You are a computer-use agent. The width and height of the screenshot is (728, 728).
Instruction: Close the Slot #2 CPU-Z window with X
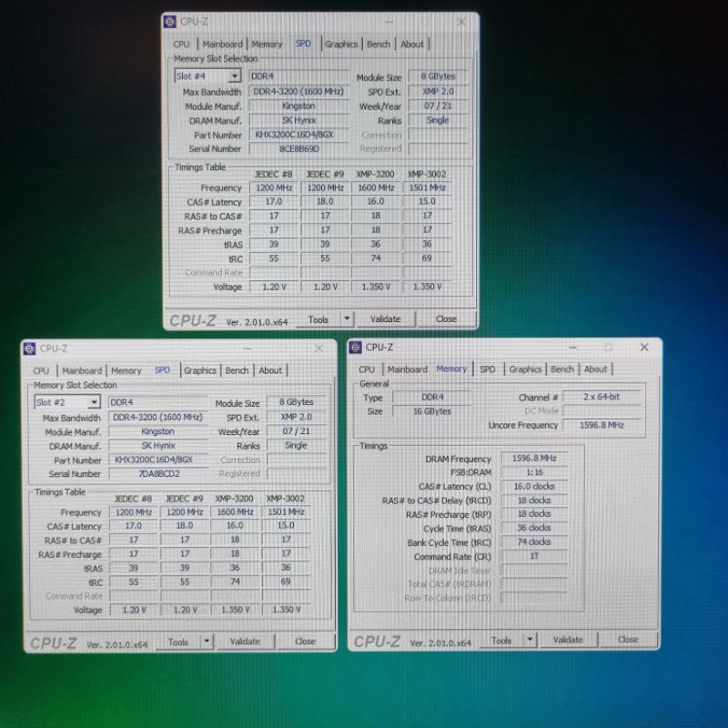pyautogui.click(x=318, y=349)
